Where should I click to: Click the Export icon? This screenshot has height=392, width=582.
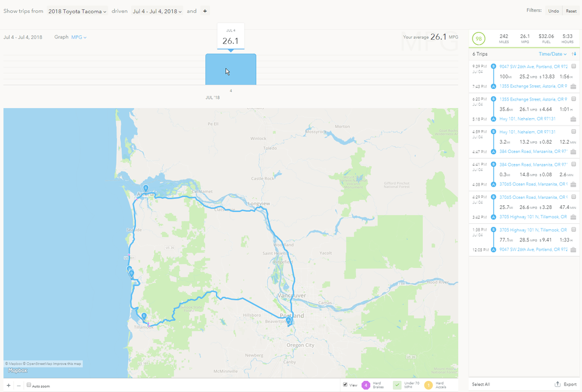pos(558,384)
